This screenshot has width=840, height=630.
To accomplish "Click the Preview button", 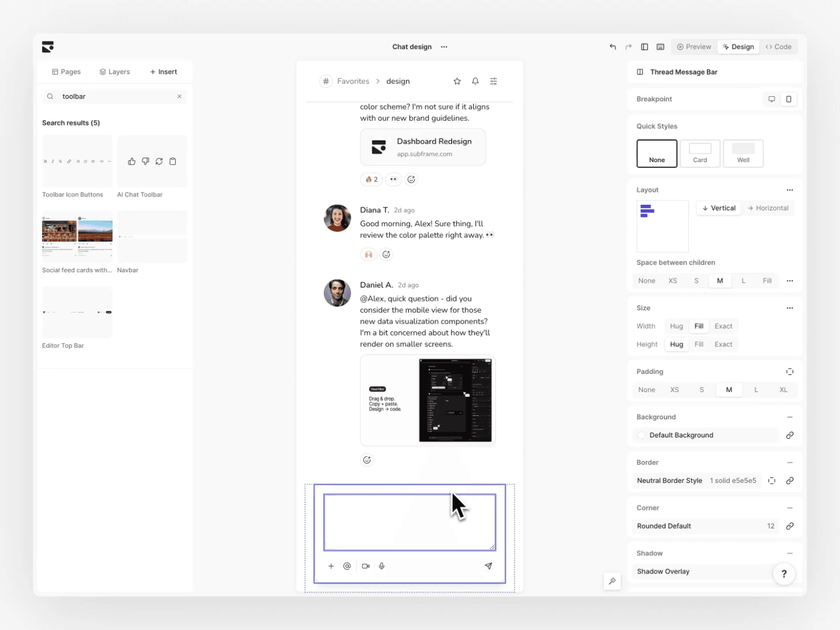I will point(694,47).
